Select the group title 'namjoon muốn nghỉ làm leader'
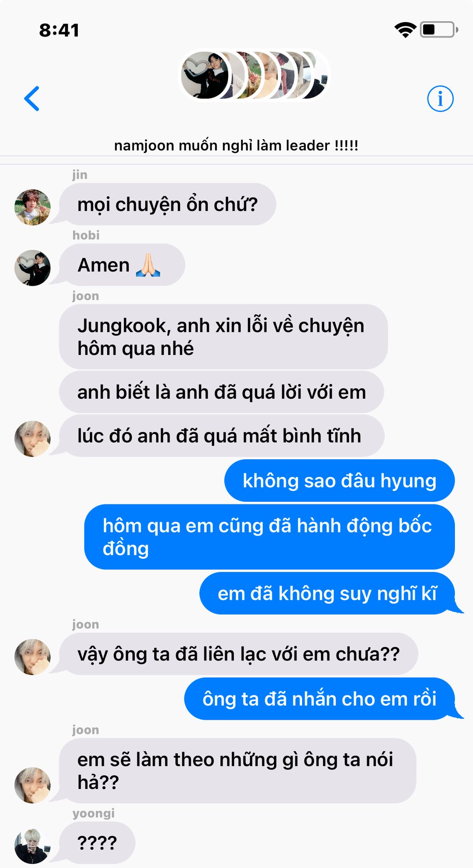Screen dimensions: 473x868 point(236,146)
